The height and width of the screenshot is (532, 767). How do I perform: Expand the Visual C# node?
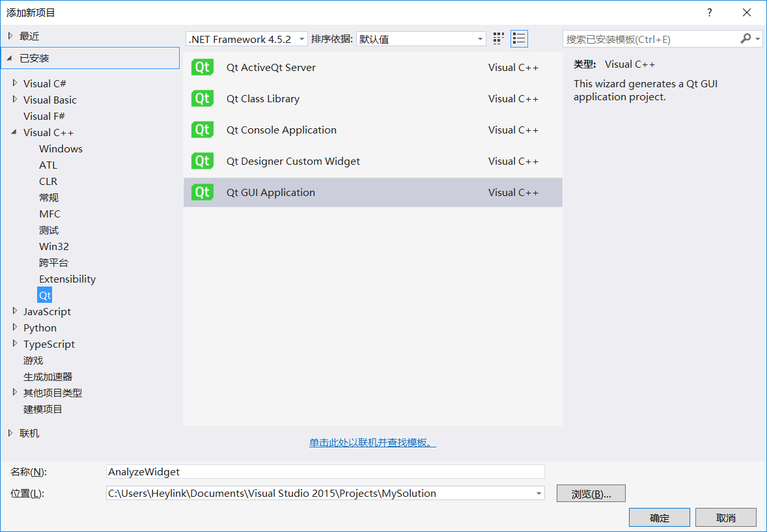15,83
